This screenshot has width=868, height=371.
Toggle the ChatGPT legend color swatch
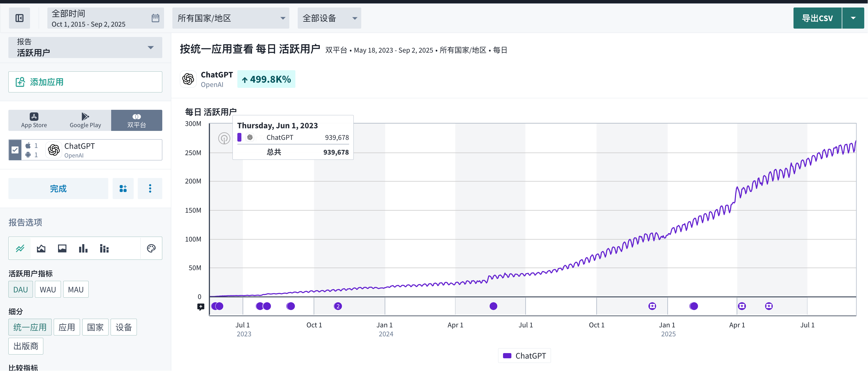507,356
